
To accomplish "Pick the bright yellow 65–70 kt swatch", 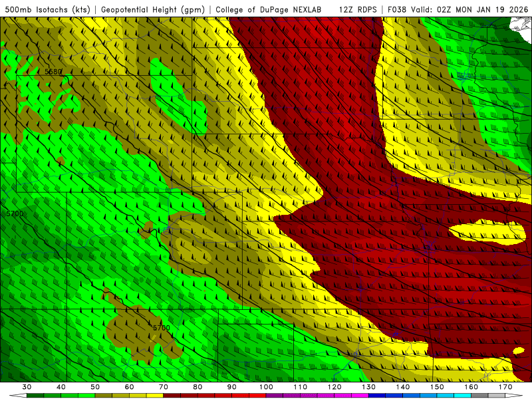I will [155, 396].
